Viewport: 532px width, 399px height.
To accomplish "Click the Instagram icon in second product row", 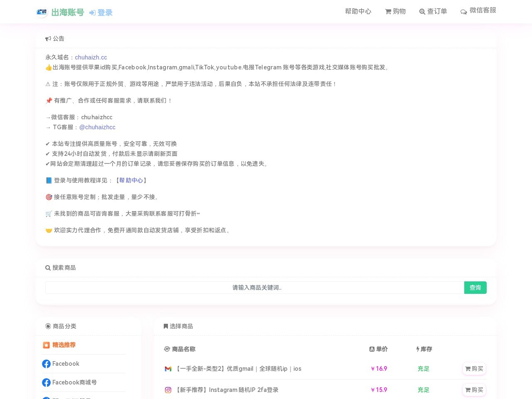I will 168,390.
